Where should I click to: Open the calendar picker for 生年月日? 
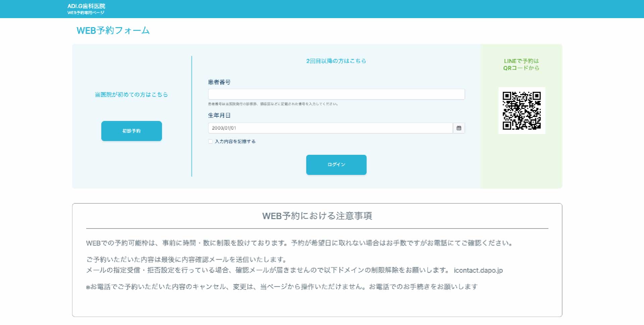459,128
